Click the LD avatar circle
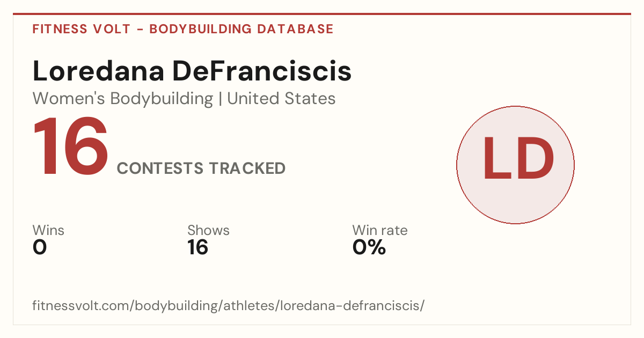The width and height of the screenshot is (644, 338). pyautogui.click(x=515, y=165)
